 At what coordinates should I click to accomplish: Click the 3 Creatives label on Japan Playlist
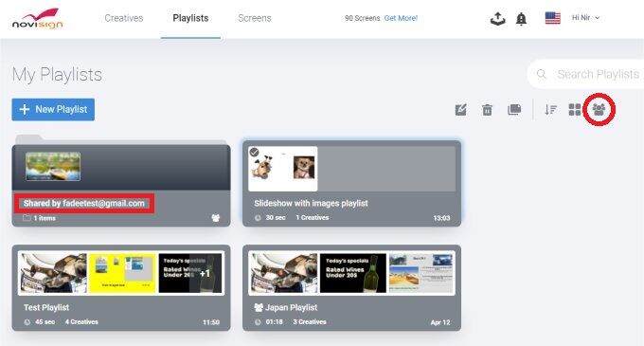tap(310, 322)
